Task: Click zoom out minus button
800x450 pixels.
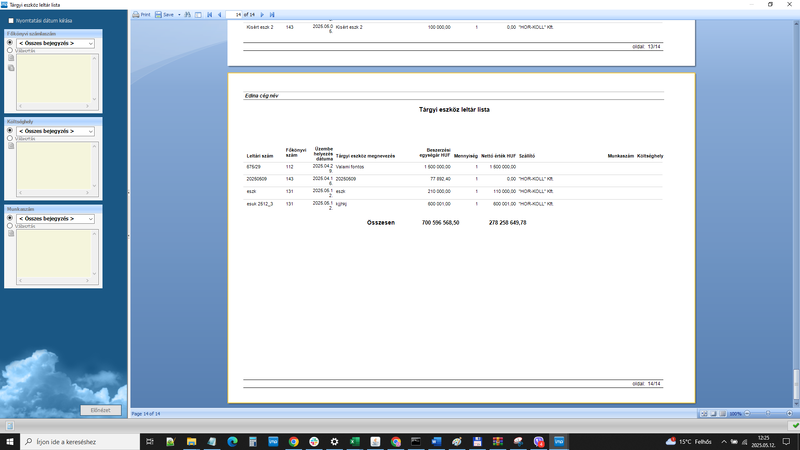Action: (x=747, y=414)
